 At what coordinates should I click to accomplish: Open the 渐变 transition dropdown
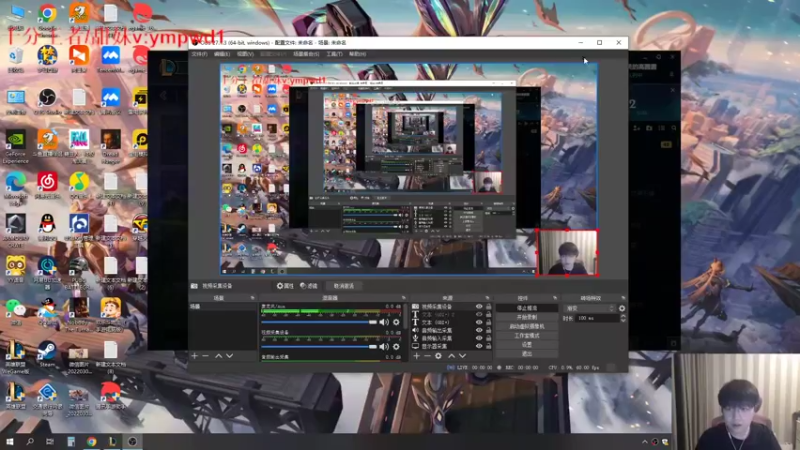click(x=590, y=308)
